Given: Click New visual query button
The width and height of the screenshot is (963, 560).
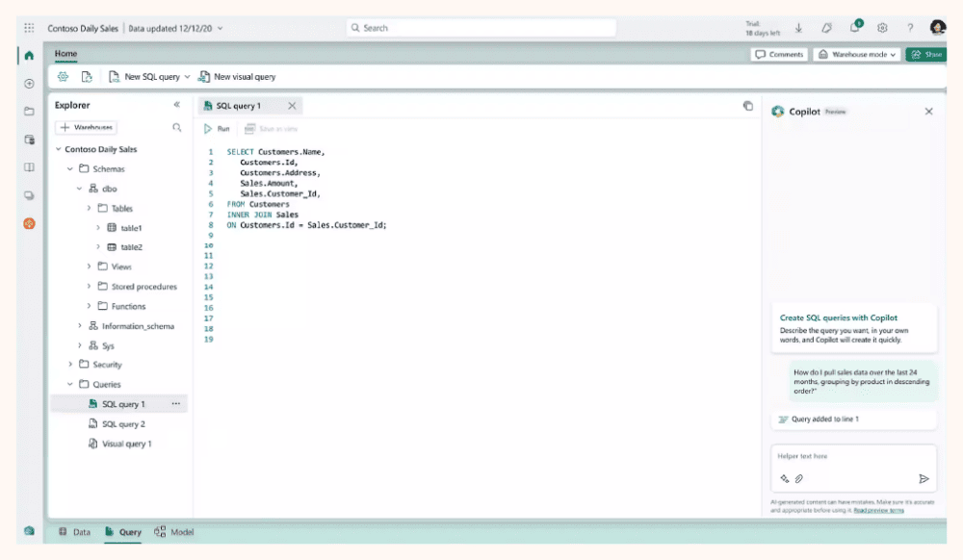Looking at the screenshot, I should (x=237, y=77).
